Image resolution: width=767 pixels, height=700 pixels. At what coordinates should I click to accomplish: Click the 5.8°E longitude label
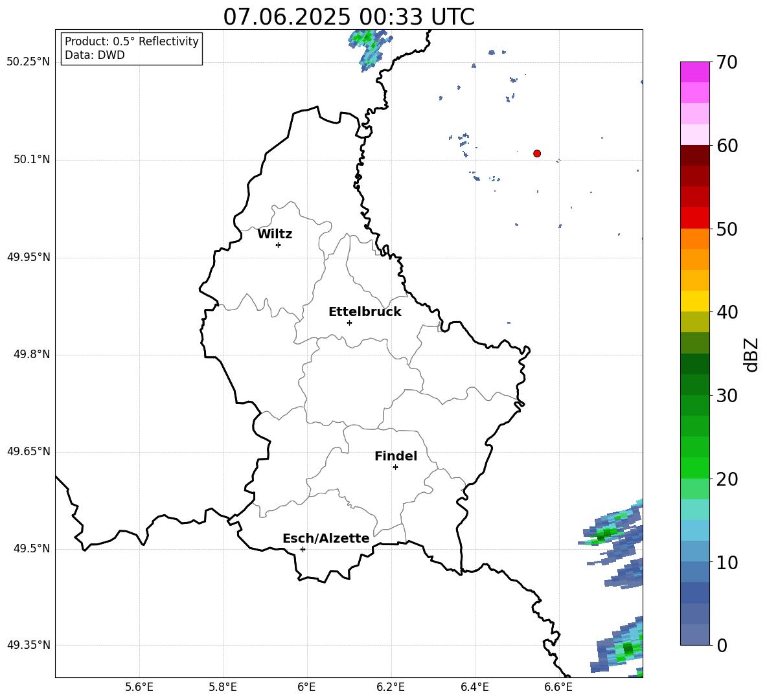coord(223,687)
